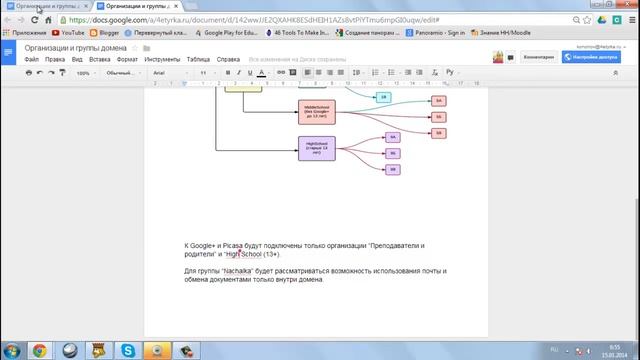Toggle underline formatting
640x360 pixels.
(x=250, y=73)
